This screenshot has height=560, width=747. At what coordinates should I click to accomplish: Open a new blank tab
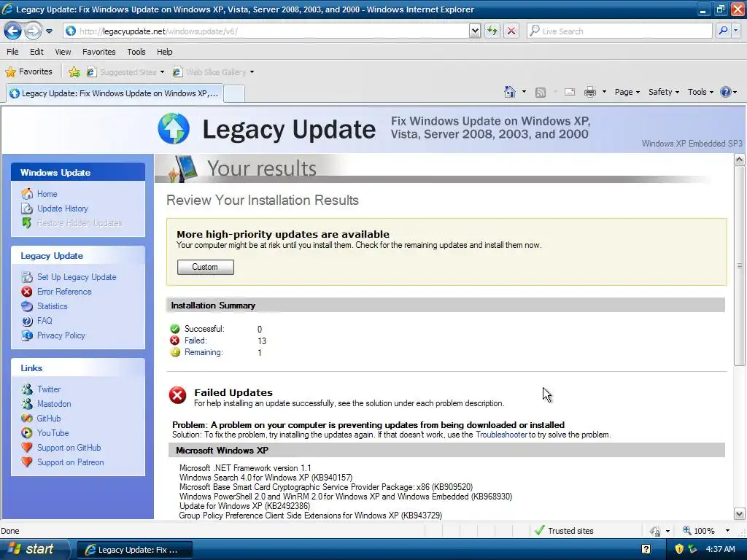234,94
